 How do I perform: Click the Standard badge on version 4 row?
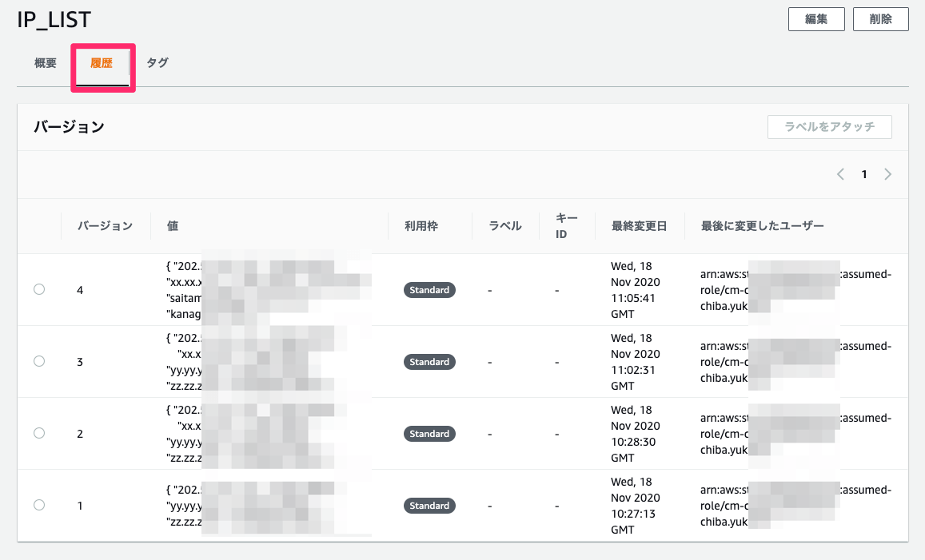(429, 290)
